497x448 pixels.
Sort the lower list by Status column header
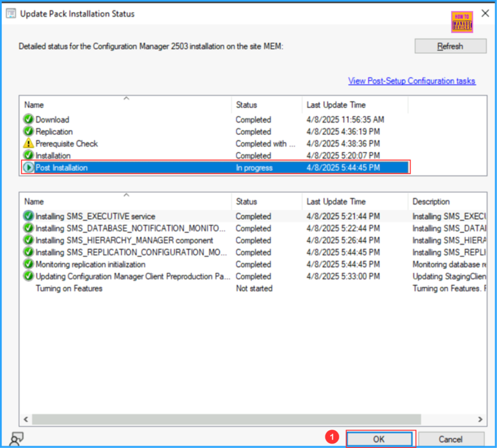click(267, 202)
